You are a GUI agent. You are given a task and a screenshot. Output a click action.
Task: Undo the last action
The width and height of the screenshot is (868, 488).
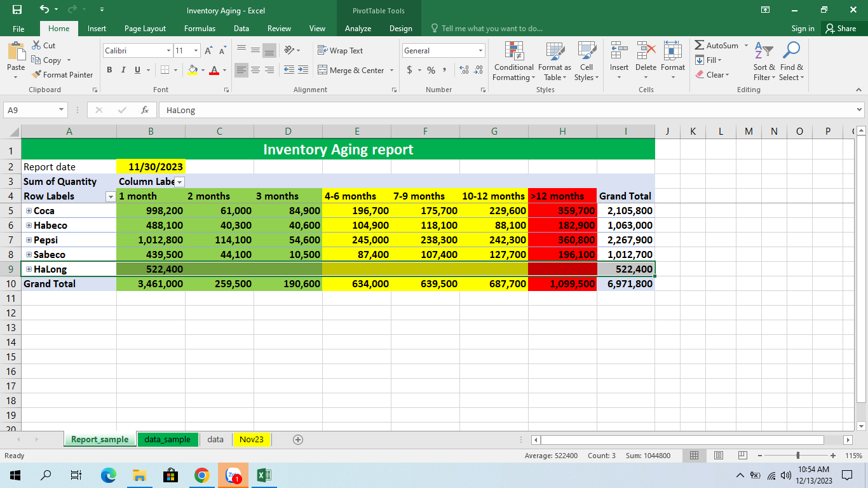tap(44, 10)
